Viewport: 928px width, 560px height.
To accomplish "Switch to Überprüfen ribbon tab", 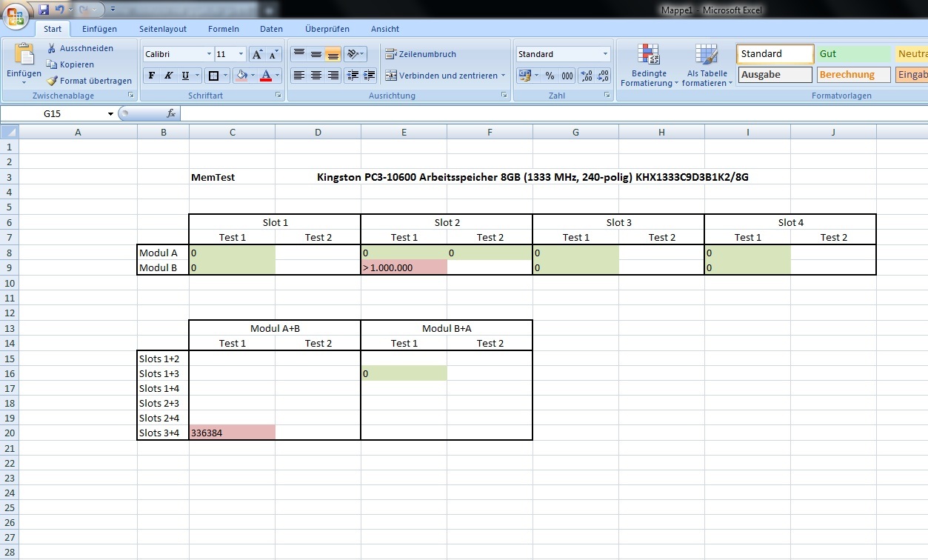I will (x=327, y=29).
